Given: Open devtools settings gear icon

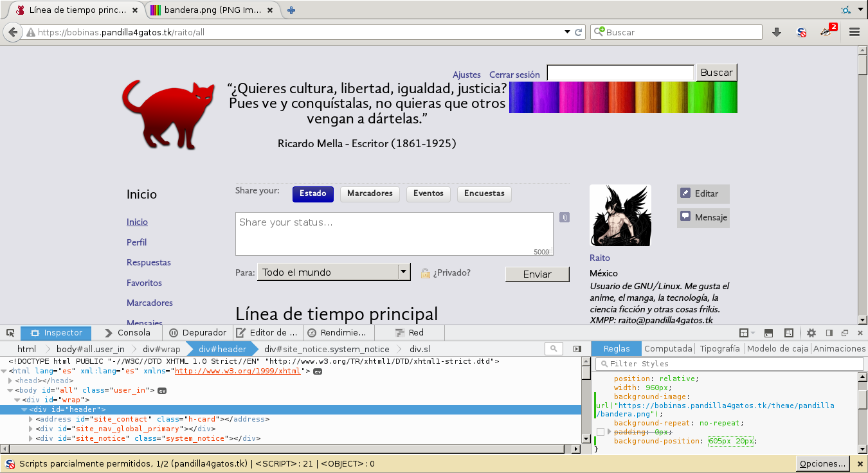Looking at the screenshot, I should tap(811, 333).
